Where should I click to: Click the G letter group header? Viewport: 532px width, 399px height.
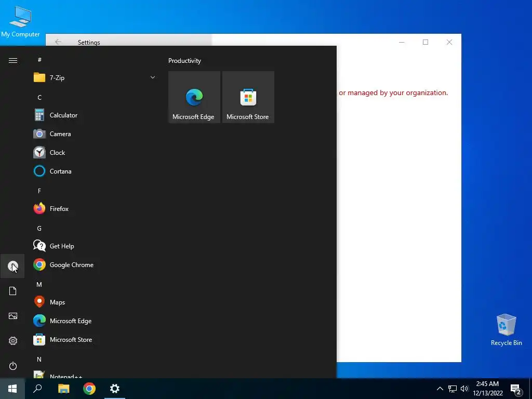coord(39,229)
